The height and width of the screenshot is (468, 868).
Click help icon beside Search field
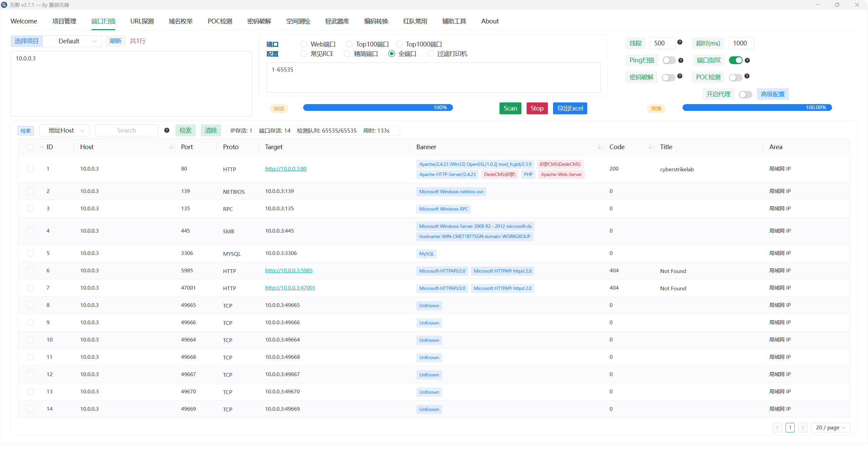tap(167, 130)
